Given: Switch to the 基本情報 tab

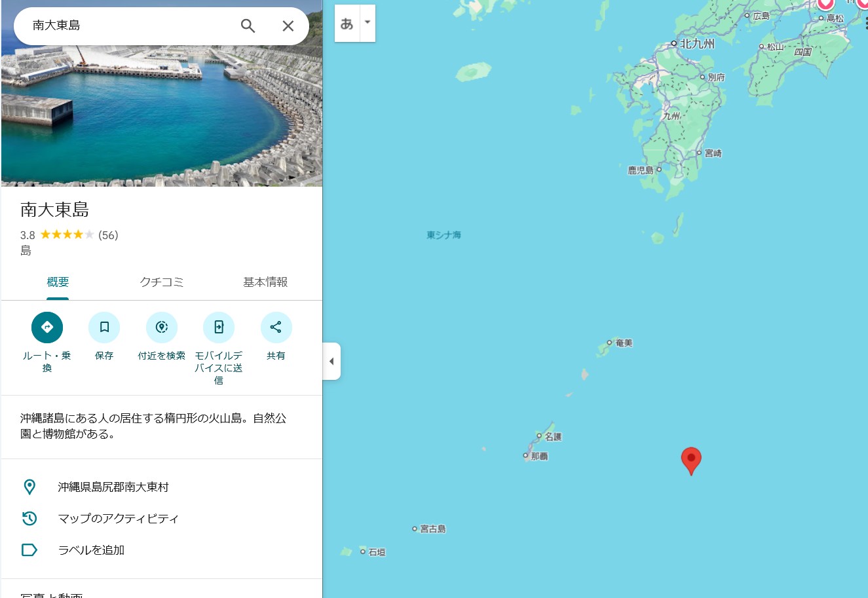Looking at the screenshot, I should [x=265, y=282].
